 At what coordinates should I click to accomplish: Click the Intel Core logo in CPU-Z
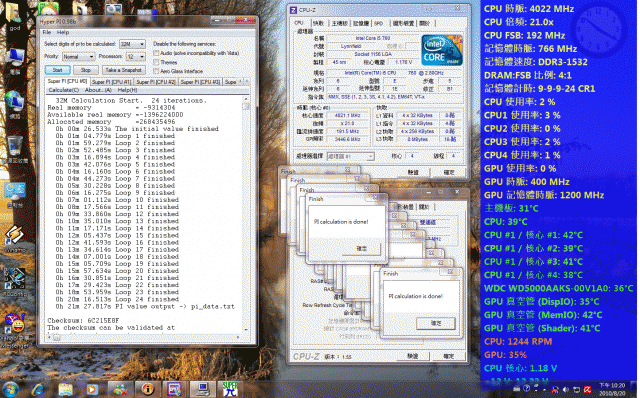pyautogui.click(x=442, y=51)
